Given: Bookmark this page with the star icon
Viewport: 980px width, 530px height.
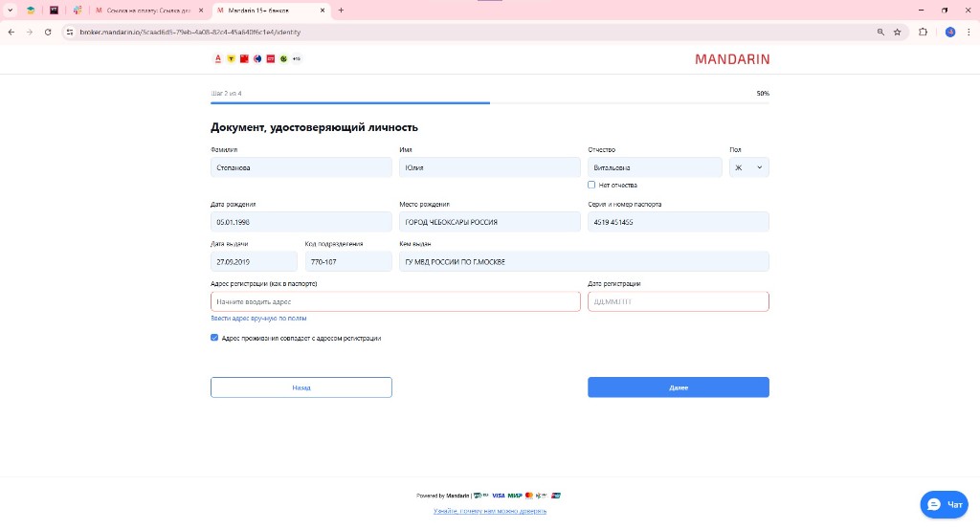Looking at the screenshot, I should pyautogui.click(x=898, y=32).
